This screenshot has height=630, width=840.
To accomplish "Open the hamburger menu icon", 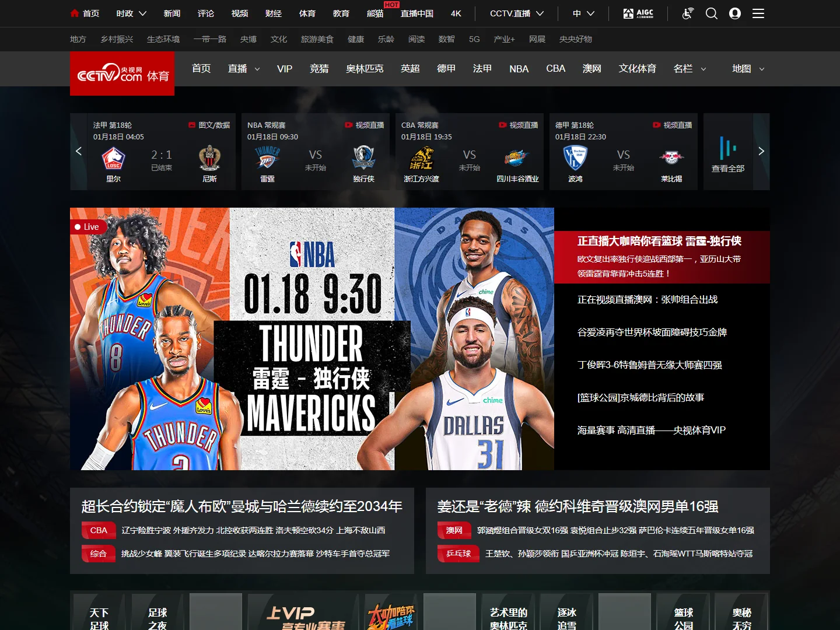I will [x=758, y=13].
